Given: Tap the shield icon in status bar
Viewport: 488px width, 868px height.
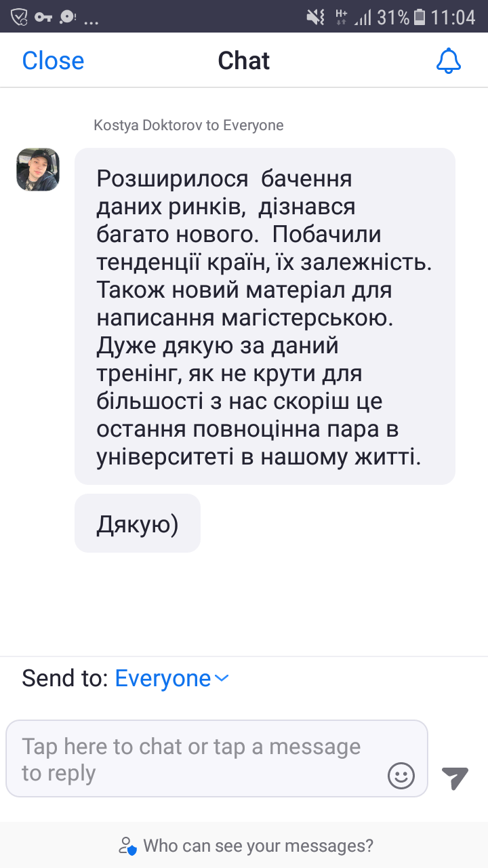Looking at the screenshot, I should 19,17.
